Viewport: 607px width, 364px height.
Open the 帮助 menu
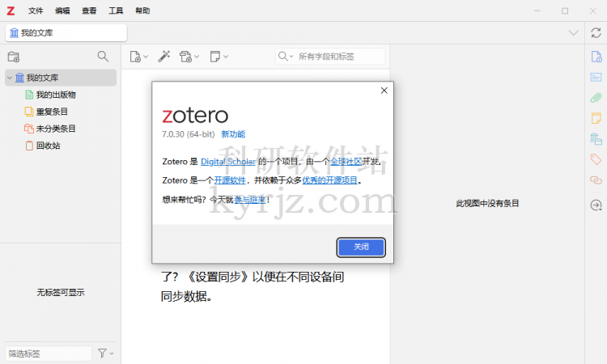coord(142,11)
